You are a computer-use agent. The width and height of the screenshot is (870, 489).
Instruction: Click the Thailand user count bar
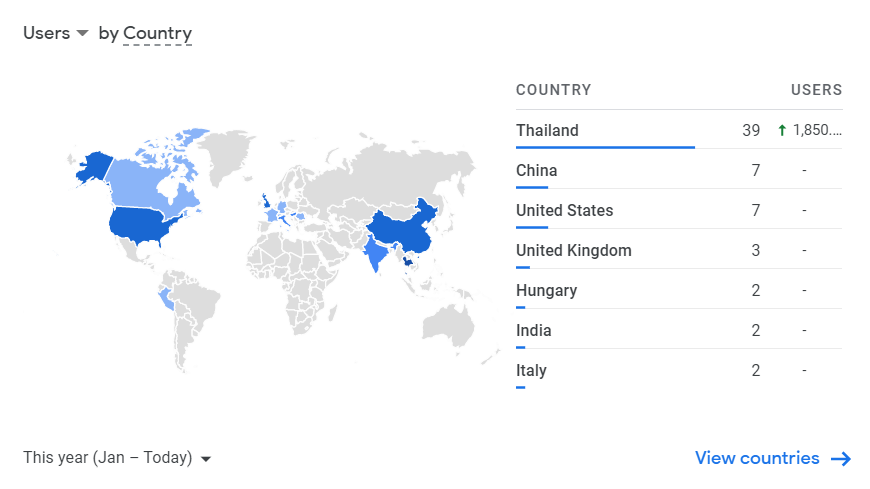tap(605, 147)
